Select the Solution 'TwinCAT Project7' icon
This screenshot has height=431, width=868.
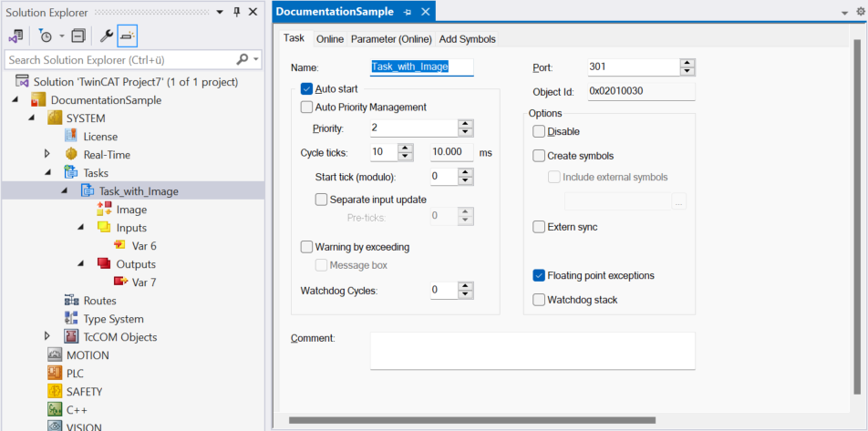point(22,82)
